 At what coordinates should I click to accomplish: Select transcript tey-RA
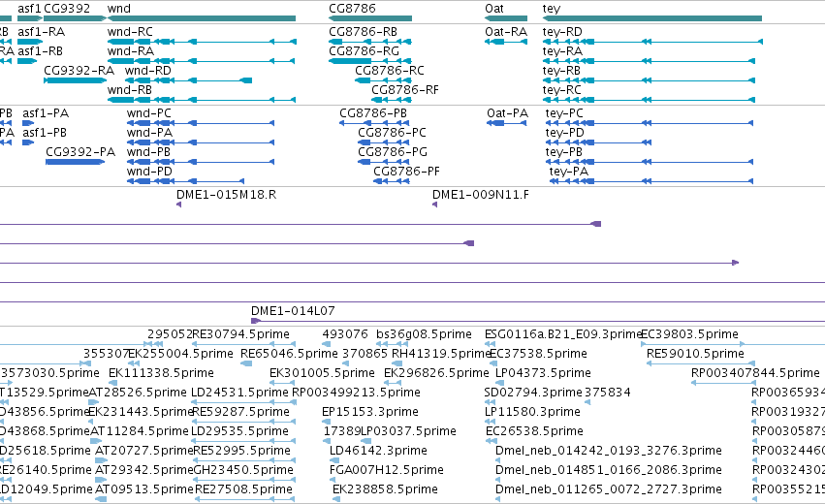click(562, 51)
